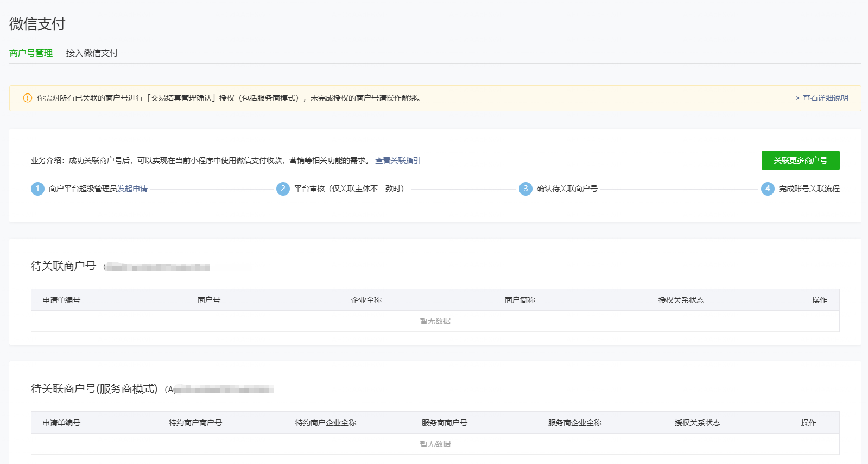Click the 业务介绍 description sentence

[201, 160]
